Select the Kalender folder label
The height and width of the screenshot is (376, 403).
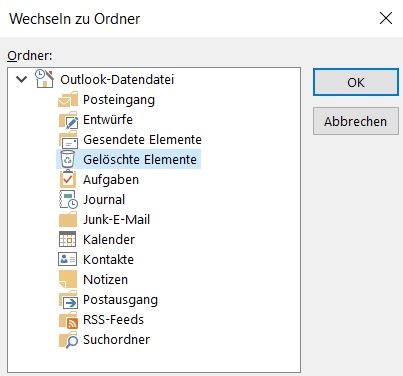point(109,239)
